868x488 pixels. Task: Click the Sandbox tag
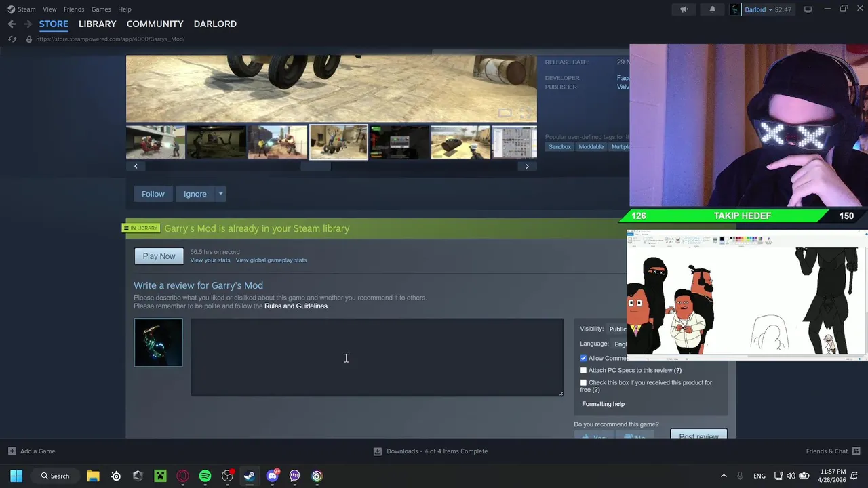560,147
